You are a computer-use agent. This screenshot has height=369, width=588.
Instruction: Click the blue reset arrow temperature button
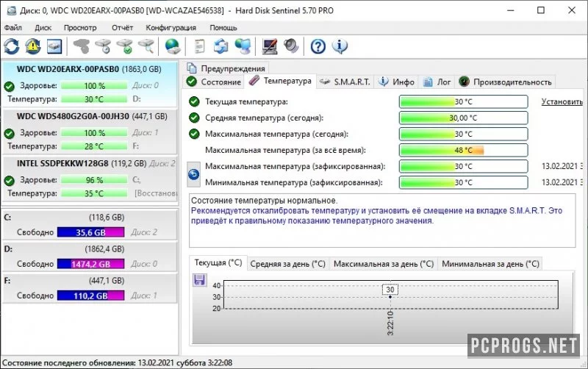pos(193,174)
